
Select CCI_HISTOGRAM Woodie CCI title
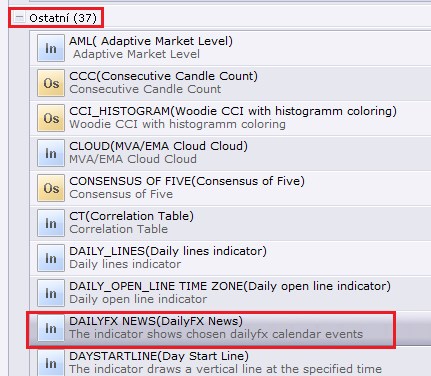click(x=233, y=111)
